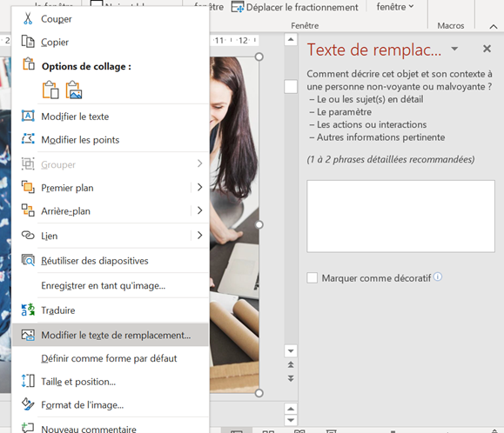Select the paste as picture option
Screen dimensions: 504x433
click(x=74, y=90)
